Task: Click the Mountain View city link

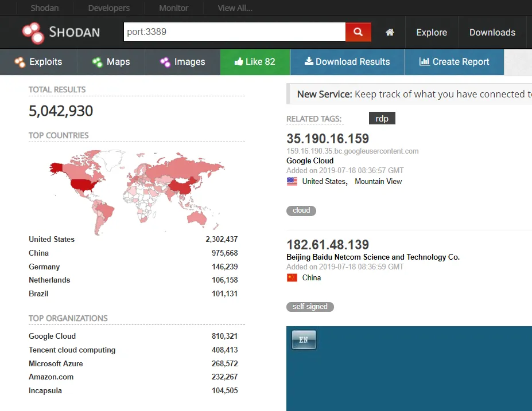Action: pyautogui.click(x=378, y=181)
